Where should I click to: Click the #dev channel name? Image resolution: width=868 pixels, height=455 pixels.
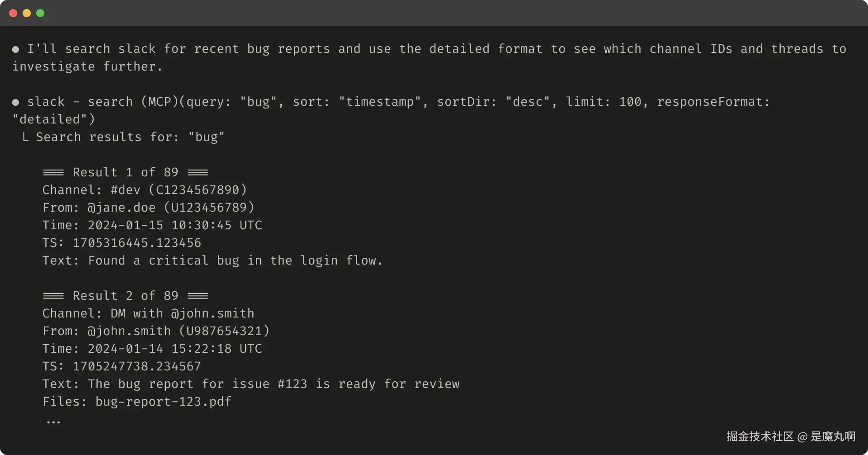126,190
